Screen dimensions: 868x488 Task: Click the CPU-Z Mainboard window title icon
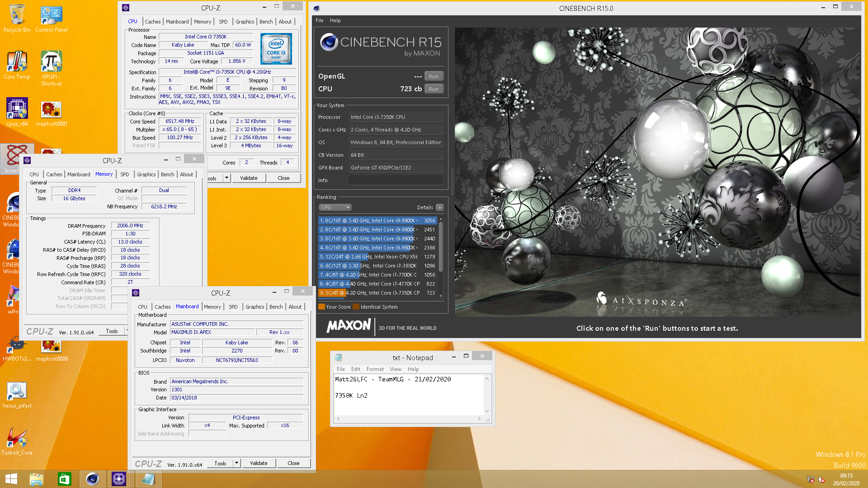[136, 293]
